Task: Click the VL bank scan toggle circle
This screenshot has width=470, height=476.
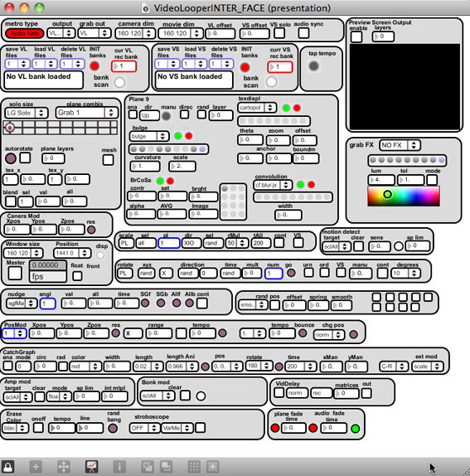Action: (x=119, y=82)
